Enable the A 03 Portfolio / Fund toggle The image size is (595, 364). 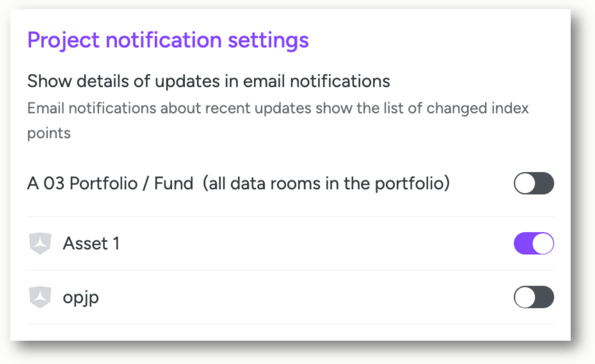click(534, 183)
